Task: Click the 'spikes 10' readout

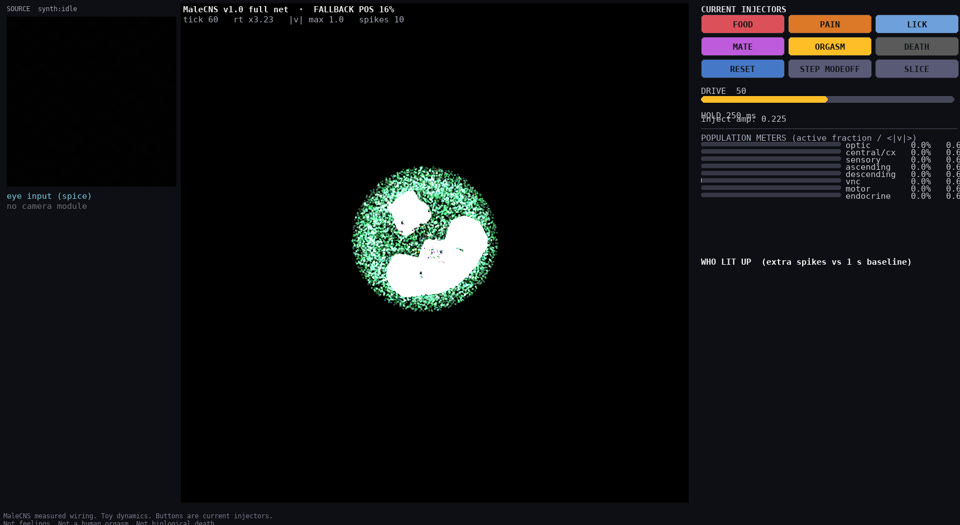Action: coord(381,20)
